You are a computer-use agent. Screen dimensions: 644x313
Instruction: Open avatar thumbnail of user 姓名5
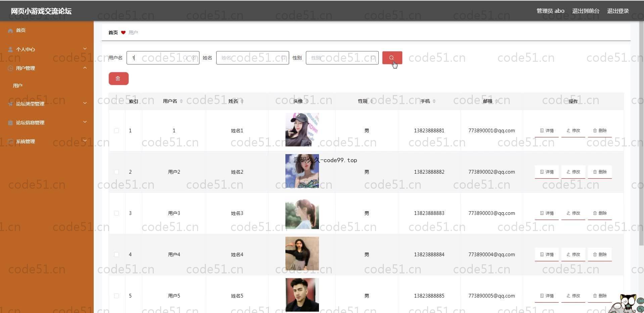[x=302, y=295]
